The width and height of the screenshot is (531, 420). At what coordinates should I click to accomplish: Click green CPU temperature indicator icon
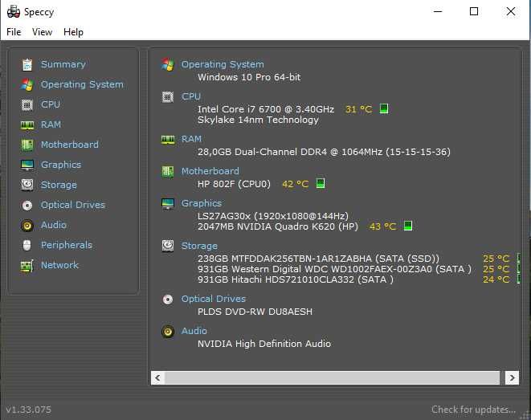[x=384, y=108]
